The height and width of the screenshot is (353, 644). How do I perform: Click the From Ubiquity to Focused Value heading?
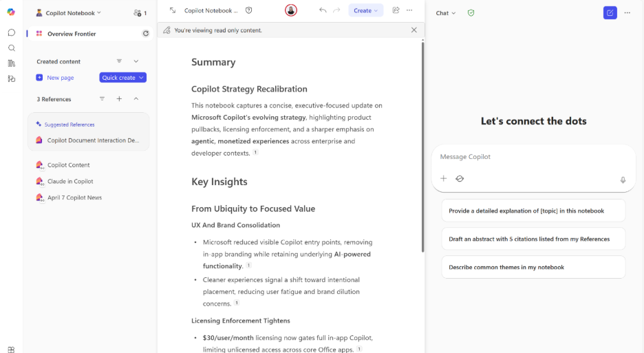pyautogui.click(x=253, y=208)
